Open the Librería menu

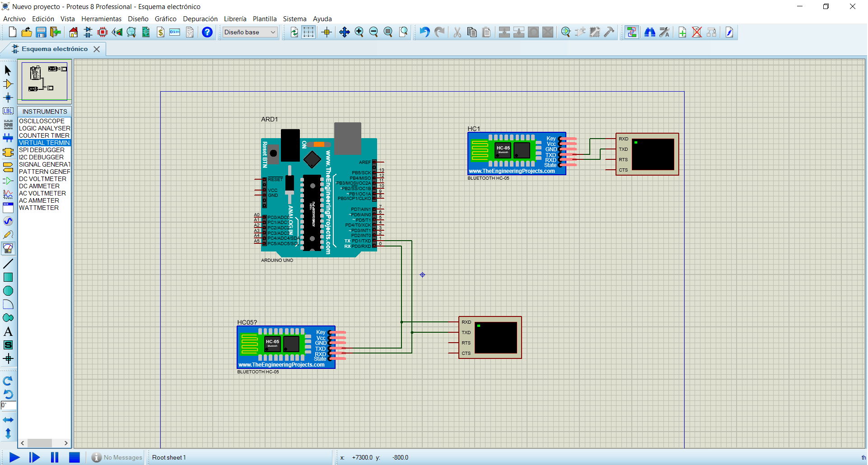[235, 19]
